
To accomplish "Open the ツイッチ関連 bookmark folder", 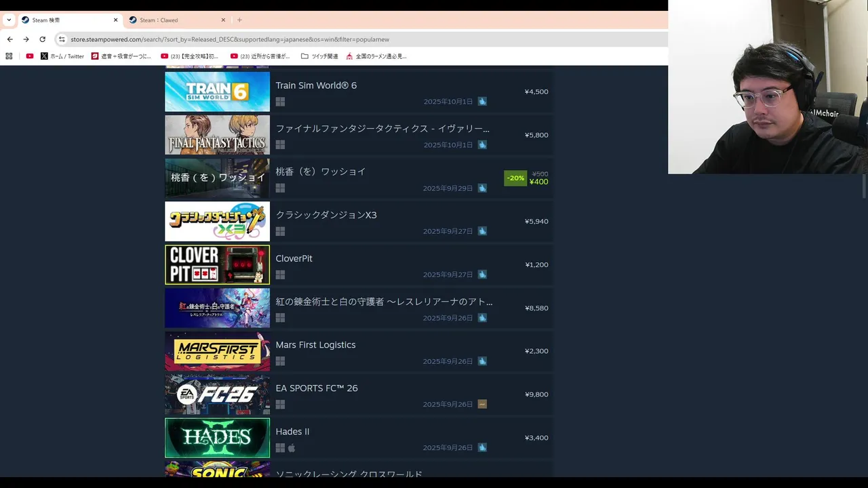I will coord(319,56).
